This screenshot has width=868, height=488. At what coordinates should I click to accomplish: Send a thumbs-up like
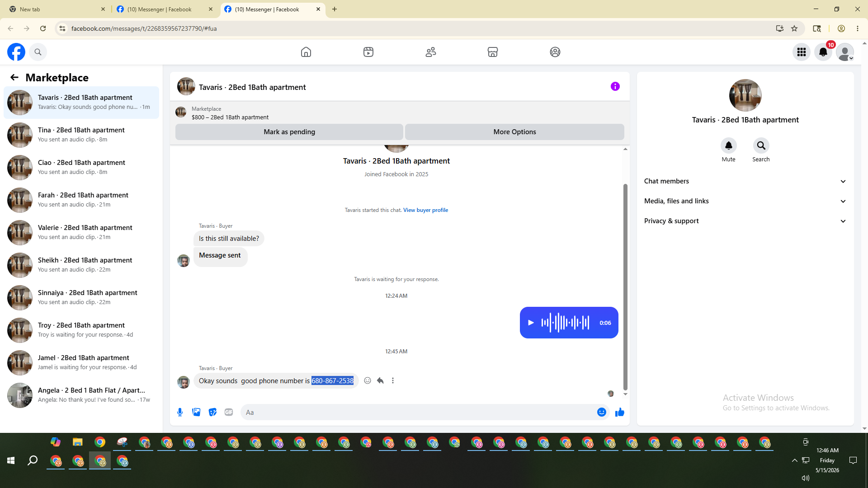(x=620, y=412)
